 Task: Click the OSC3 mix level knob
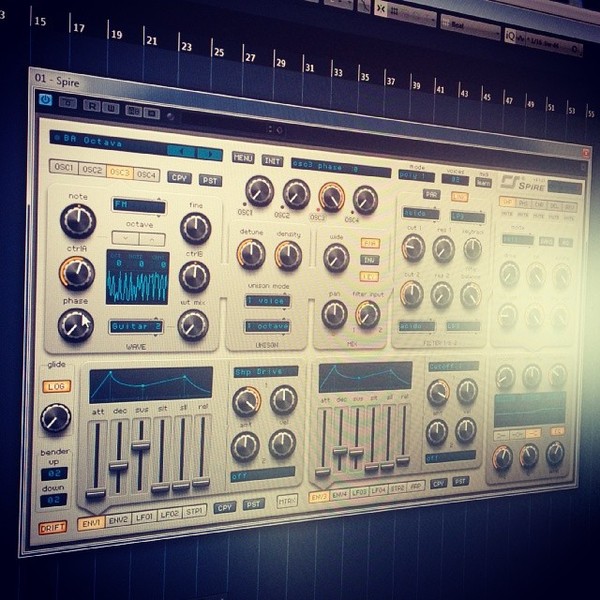(x=331, y=197)
